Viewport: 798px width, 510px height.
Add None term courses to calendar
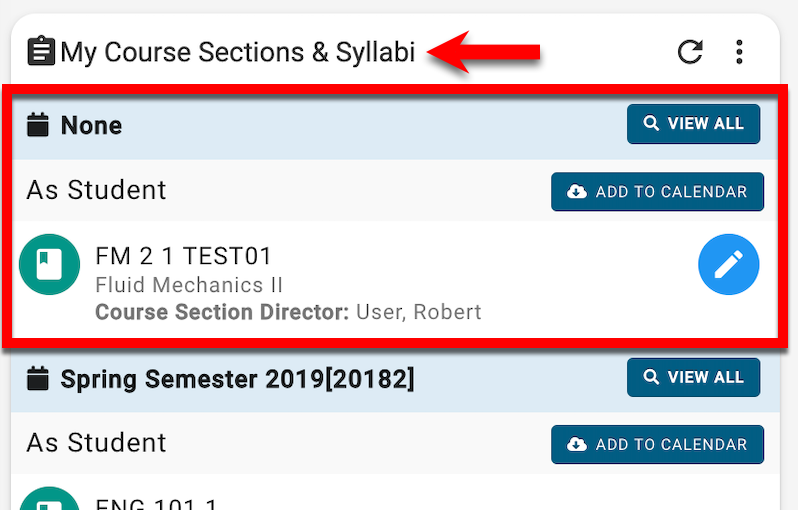pyautogui.click(x=657, y=192)
